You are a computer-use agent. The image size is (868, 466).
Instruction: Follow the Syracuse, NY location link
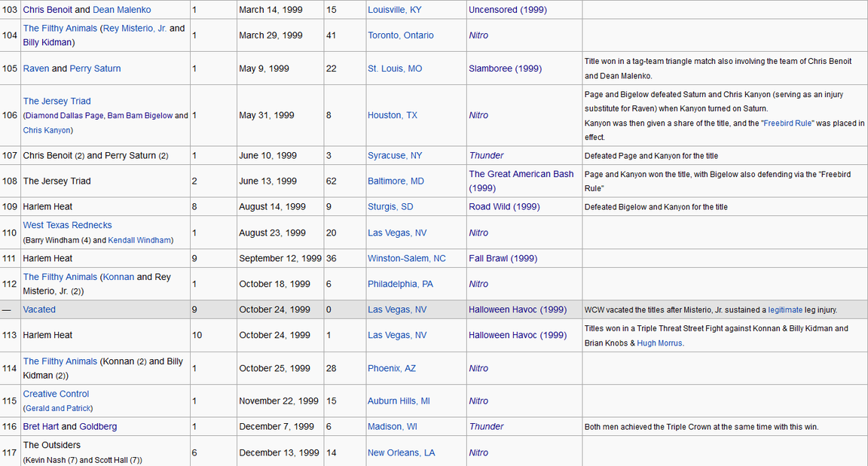(x=395, y=156)
